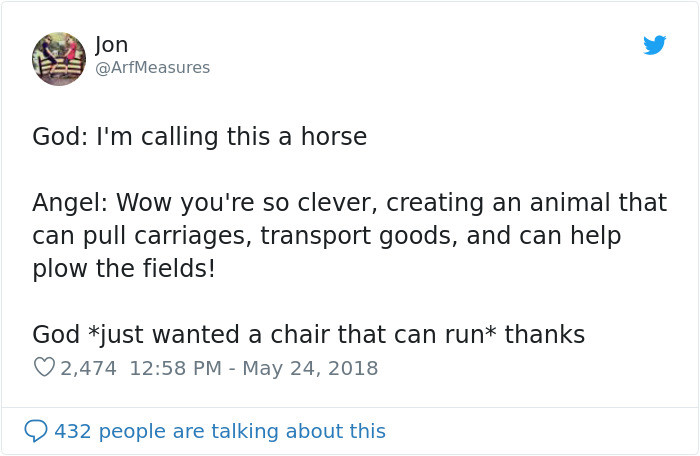This screenshot has width=700, height=456.
Task: Click the display name Jon
Action: point(112,45)
